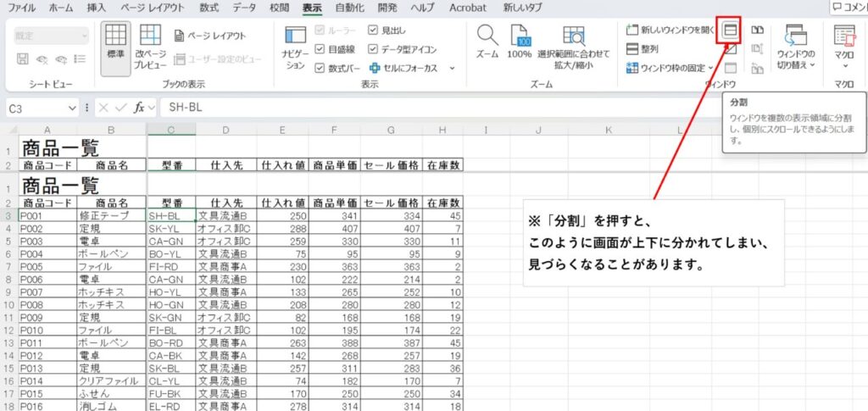Viewport: 868px width, 411px height.
Task: Open the sheet view 既定 dropdown
Action: click(x=51, y=36)
